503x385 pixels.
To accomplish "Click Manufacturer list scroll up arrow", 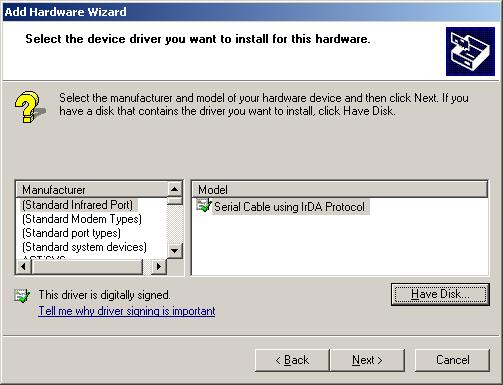I will coord(175,189).
